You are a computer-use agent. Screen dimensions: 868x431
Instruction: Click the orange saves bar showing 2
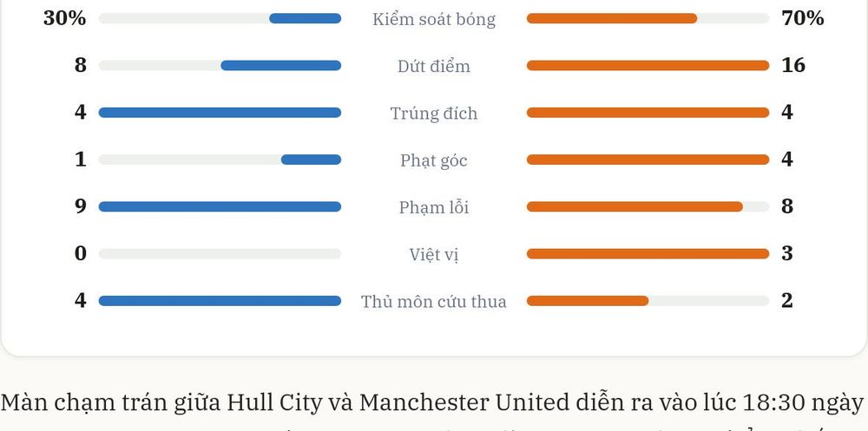(588, 301)
